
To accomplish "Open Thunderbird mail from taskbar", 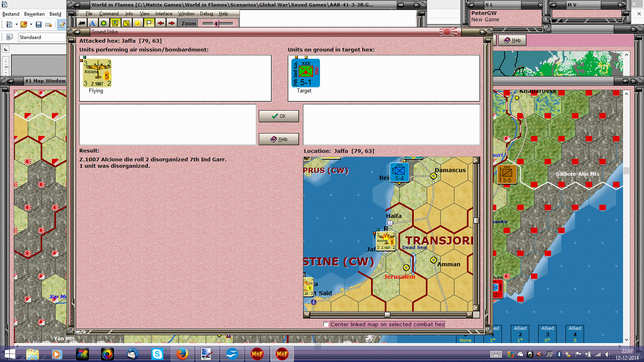I will point(132,354).
